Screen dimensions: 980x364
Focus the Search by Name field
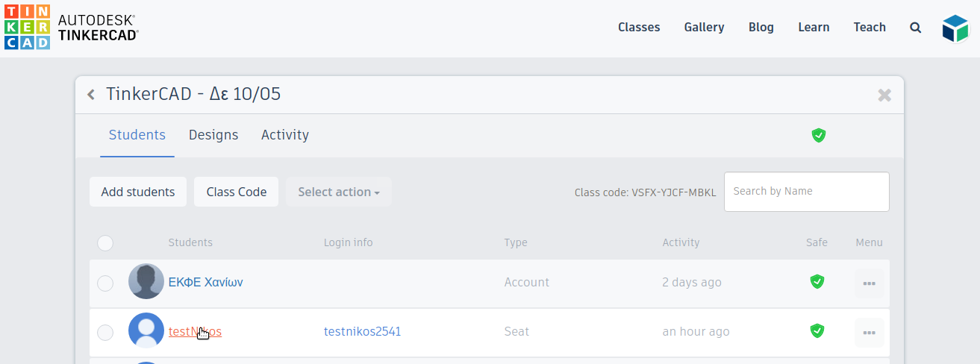coord(806,192)
